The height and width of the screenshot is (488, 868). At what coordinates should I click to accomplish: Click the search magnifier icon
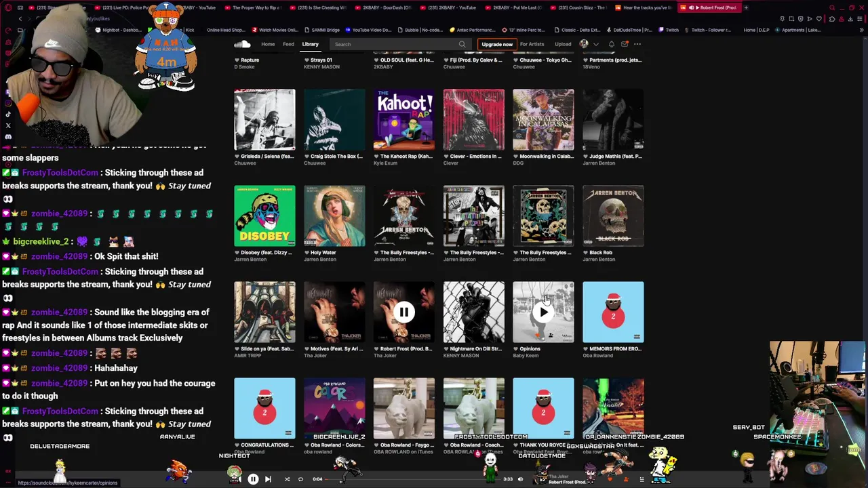(x=462, y=44)
